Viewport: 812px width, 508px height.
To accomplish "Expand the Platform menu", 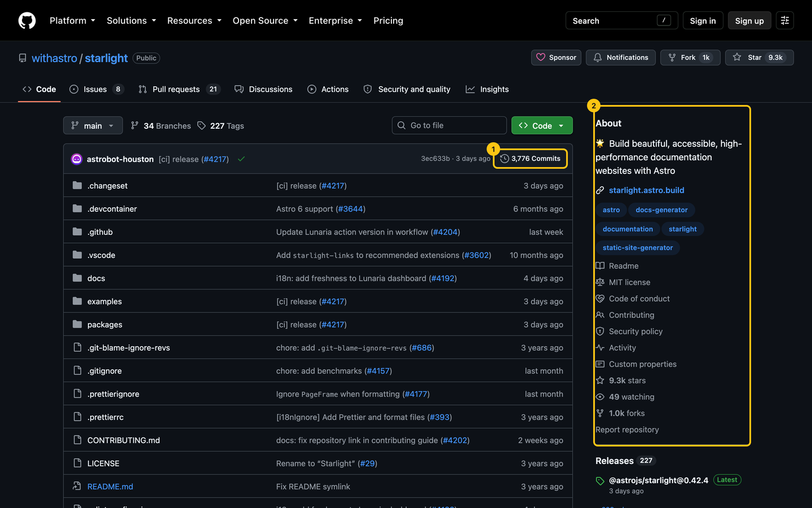I will (72, 20).
